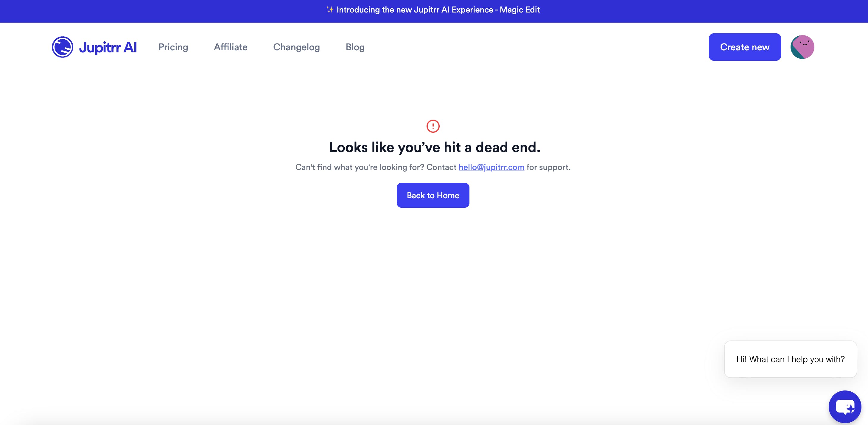Click the Magic Edit announcement banner text

click(519, 10)
